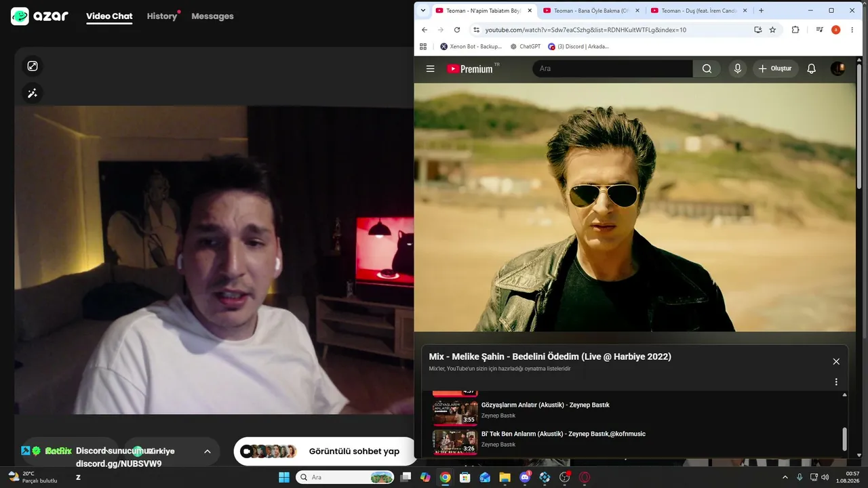Close the Mix playlist panel
This screenshot has width=868, height=488.
point(836,361)
